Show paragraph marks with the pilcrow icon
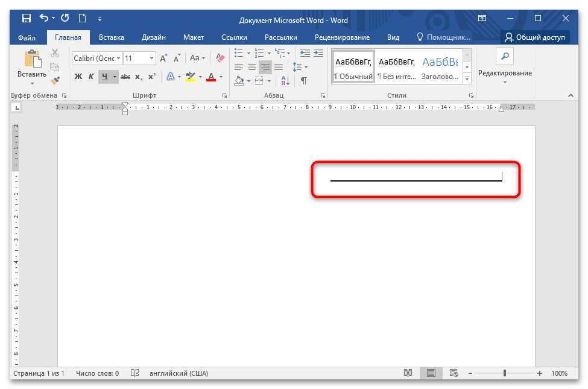Viewport: 588px width, 389px height. (x=303, y=80)
